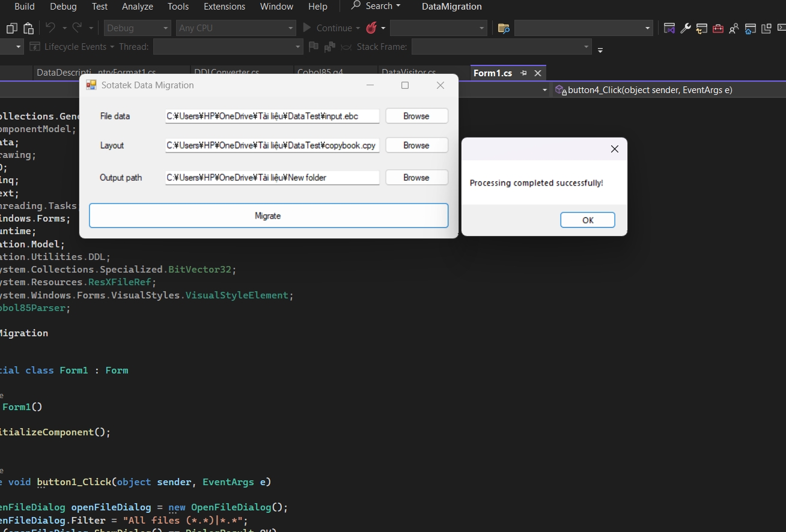
Task: Expand the Redo history dropdown arrow
Action: 91,28
